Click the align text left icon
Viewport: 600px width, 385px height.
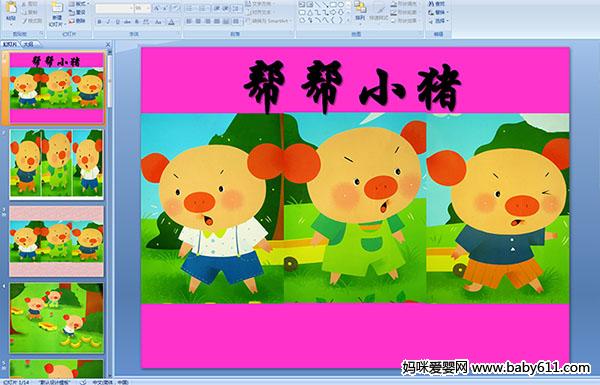tap(189, 21)
